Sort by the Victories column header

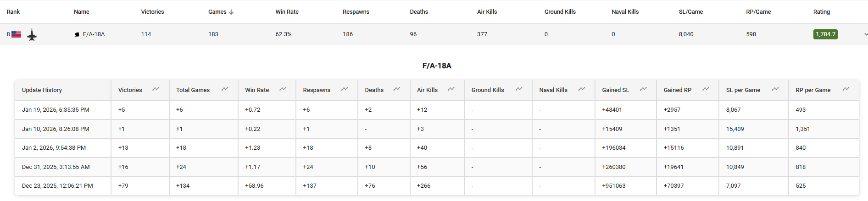152,12
